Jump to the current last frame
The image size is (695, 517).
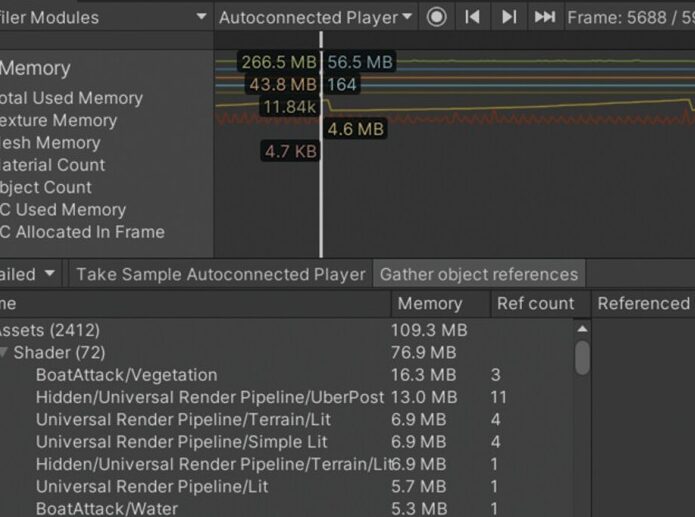pyautogui.click(x=545, y=17)
